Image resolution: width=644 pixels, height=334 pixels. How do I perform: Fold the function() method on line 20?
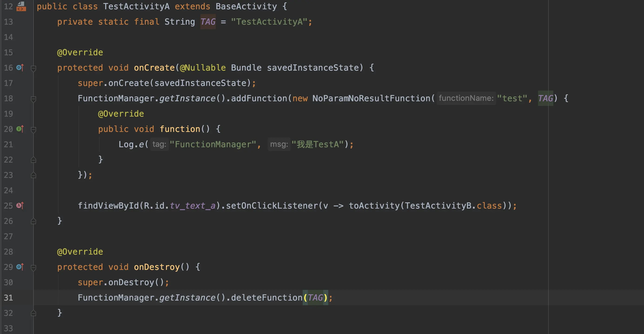point(33,129)
